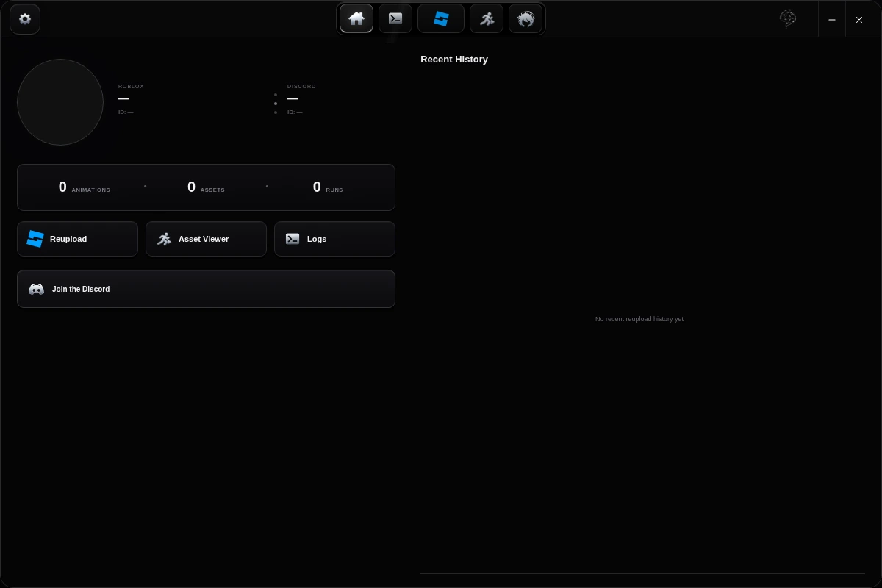882x588 pixels.
Task: Select the DISCORD account label
Action: 301,86
